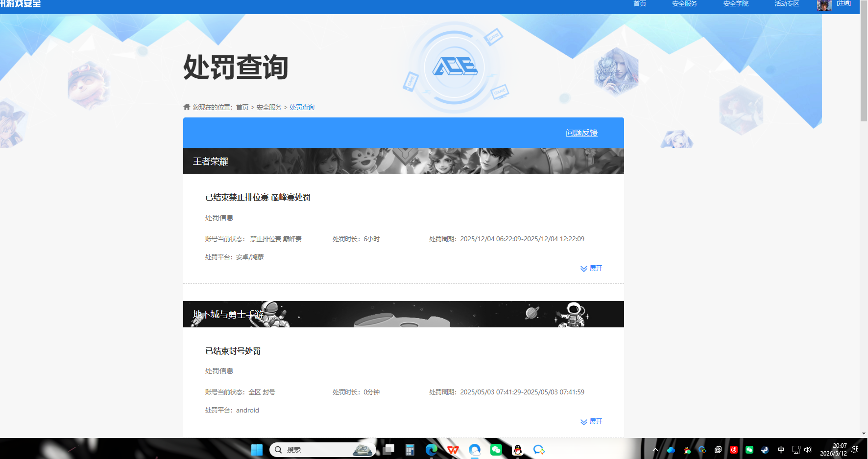This screenshot has height=459, width=868.
Task: Click 已结束禁止排位赛 巅峰赛处罚 title
Action: click(258, 197)
